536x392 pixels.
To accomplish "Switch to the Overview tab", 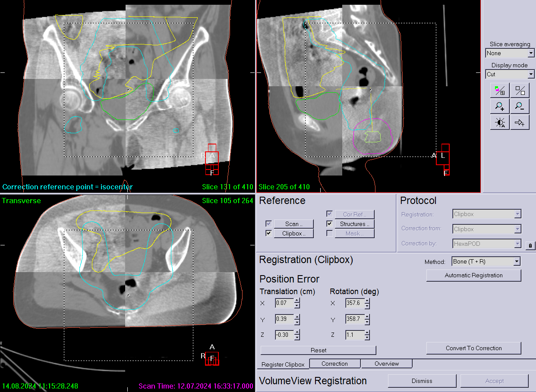I will (x=387, y=364).
